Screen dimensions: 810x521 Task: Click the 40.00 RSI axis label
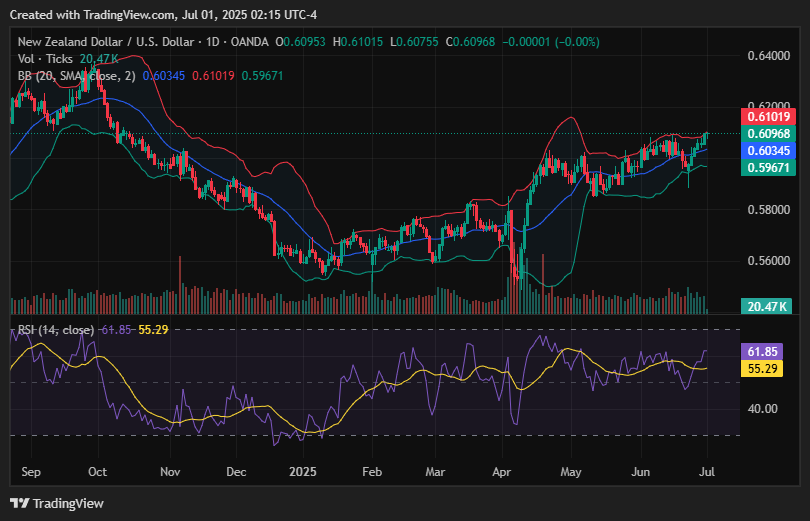pos(762,409)
